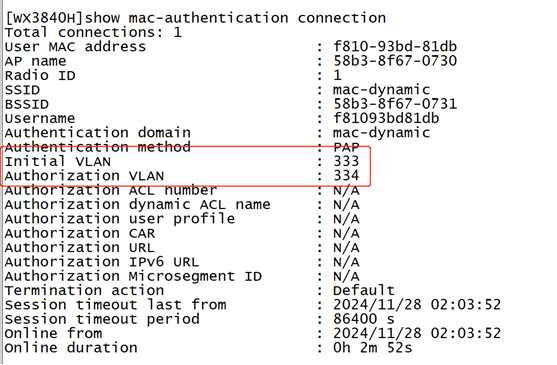Screen dimensions: 557x365
Task: Click the Username value f81093bd81db
Action: click(x=386, y=118)
